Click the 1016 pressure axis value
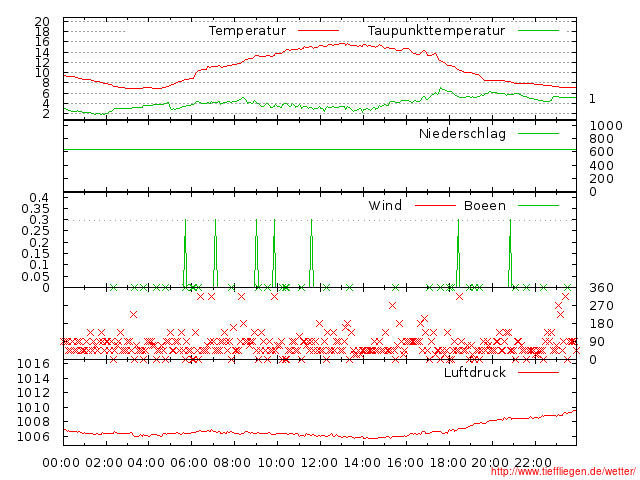 33,364
